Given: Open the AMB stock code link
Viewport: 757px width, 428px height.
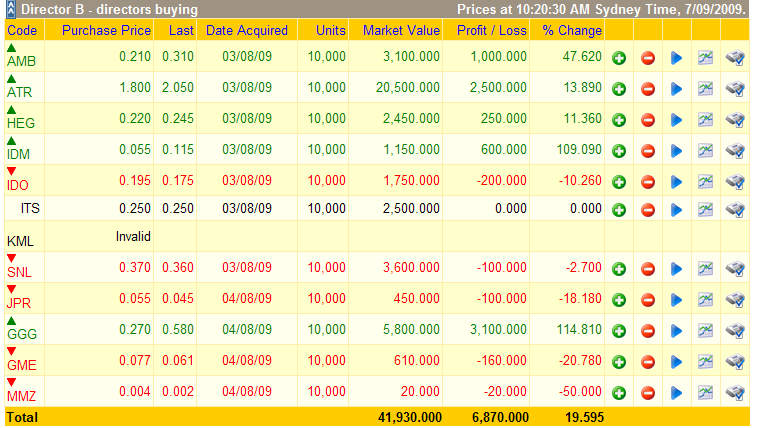Looking at the screenshot, I should (20, 63).
